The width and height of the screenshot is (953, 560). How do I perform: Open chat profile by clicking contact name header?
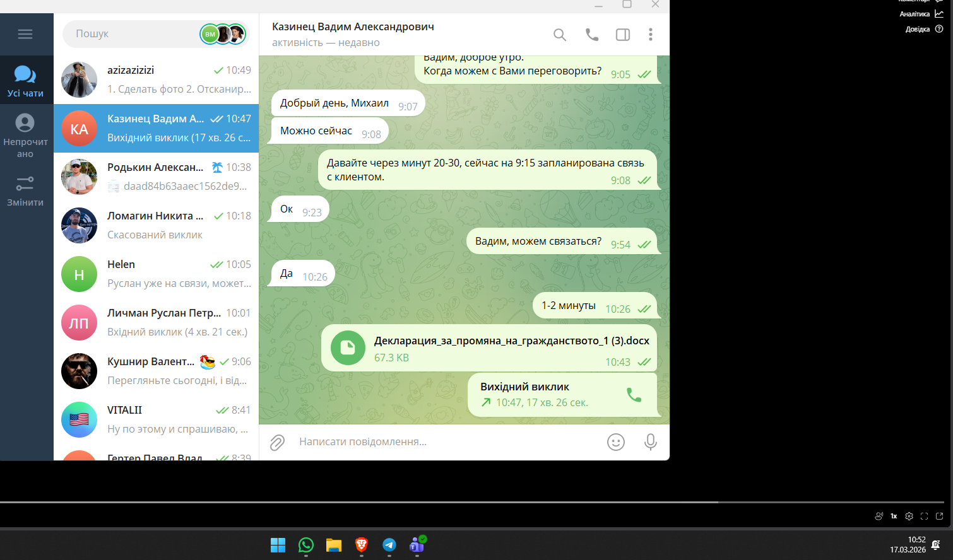point(353,27)
